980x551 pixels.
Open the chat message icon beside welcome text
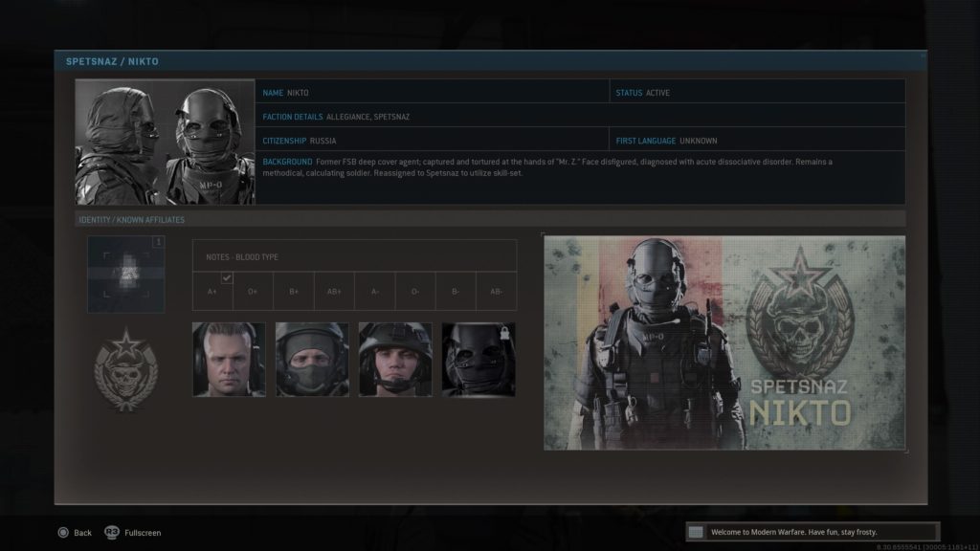(696, 532)
